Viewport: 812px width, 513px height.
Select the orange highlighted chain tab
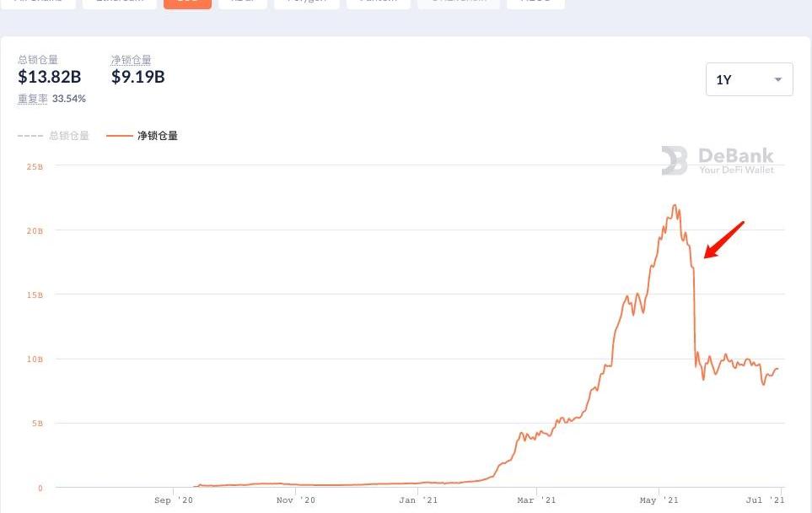click(187, 3)
